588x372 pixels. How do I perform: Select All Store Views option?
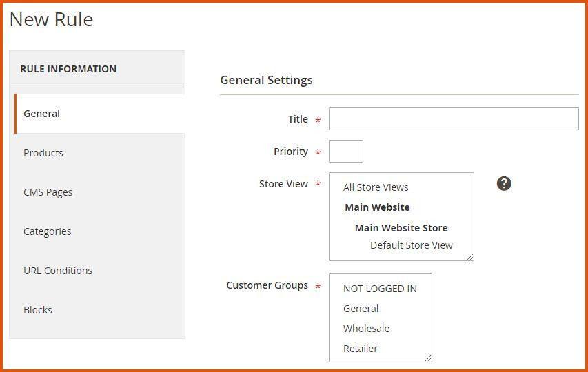(x=376, y=187)
